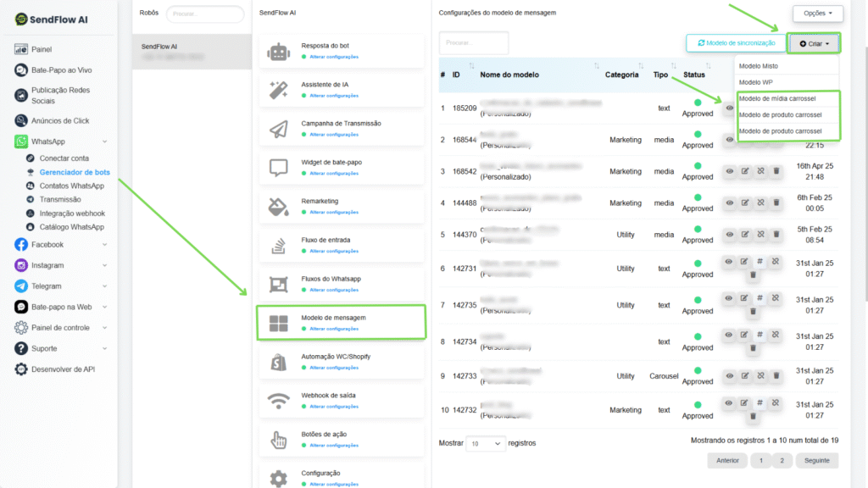Sort by Nome do modelo column arrows
Image resolution: width=868 pixels, height=488 pixels.
pos(596,66)
